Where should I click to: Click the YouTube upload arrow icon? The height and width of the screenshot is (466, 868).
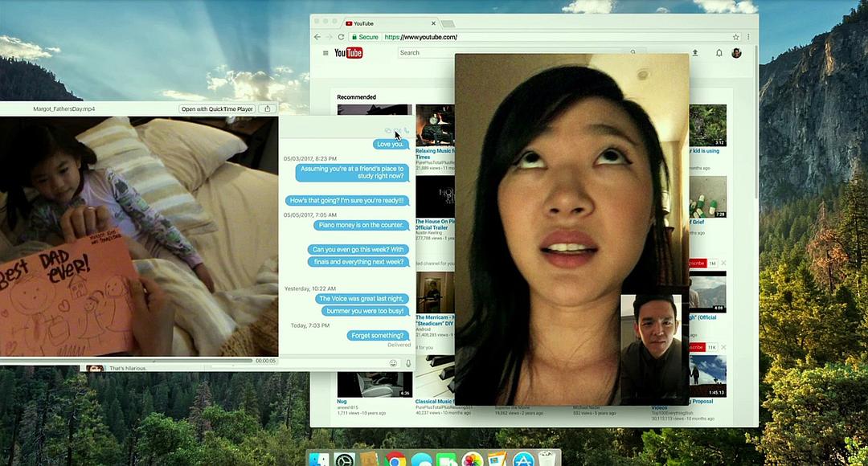click(x=695, y=53)
